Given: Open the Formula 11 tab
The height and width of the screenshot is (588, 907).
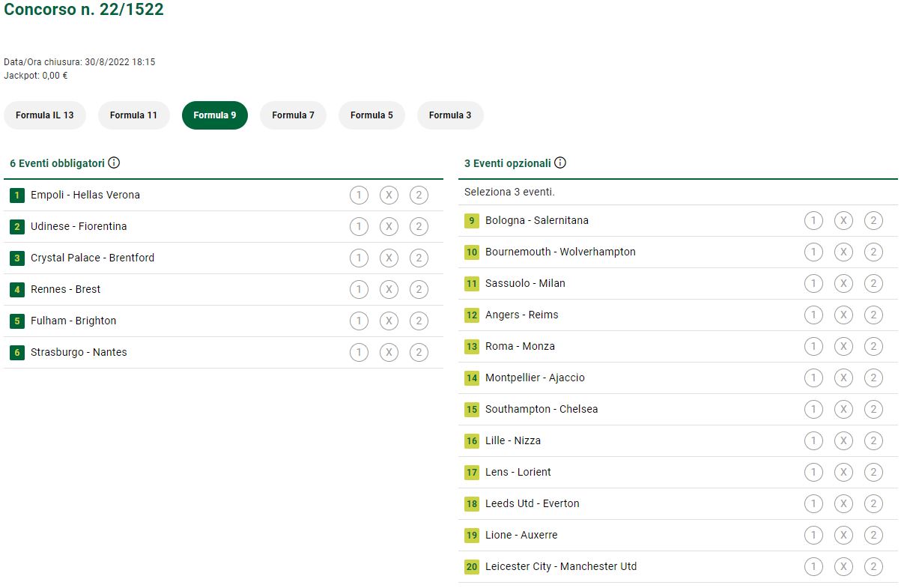Looking at the screenshot, I should pos(133,115).
